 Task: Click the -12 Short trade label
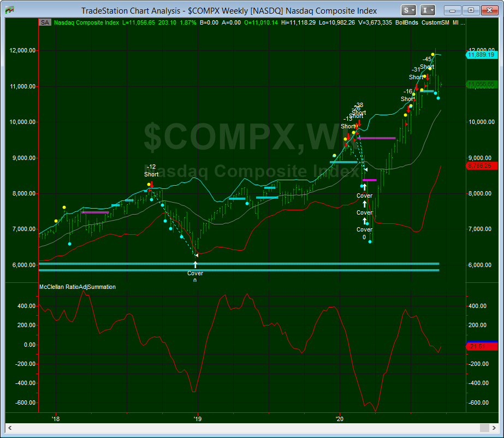click(x=151, y=170)
